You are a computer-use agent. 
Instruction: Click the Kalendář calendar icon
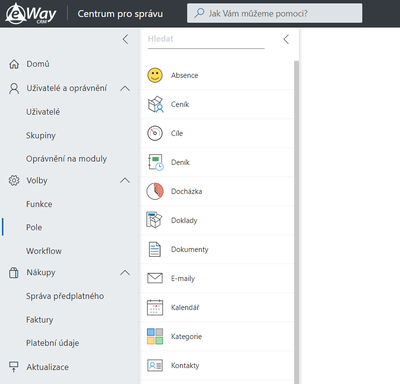(x=155, y=307)
